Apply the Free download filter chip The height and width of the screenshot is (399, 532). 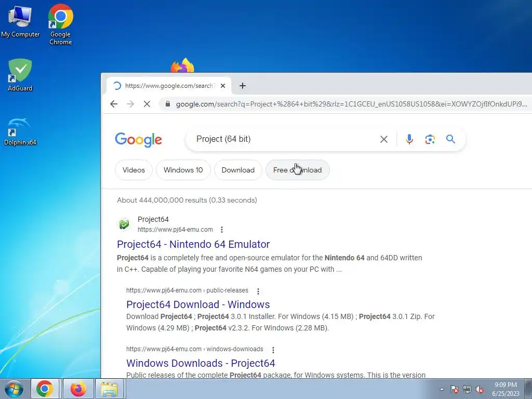coord(297,170)
